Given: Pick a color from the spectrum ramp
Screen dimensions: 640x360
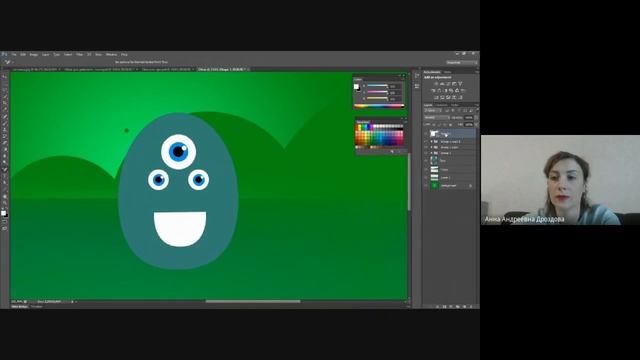Looking at the screenshot, I should (379, 106).
